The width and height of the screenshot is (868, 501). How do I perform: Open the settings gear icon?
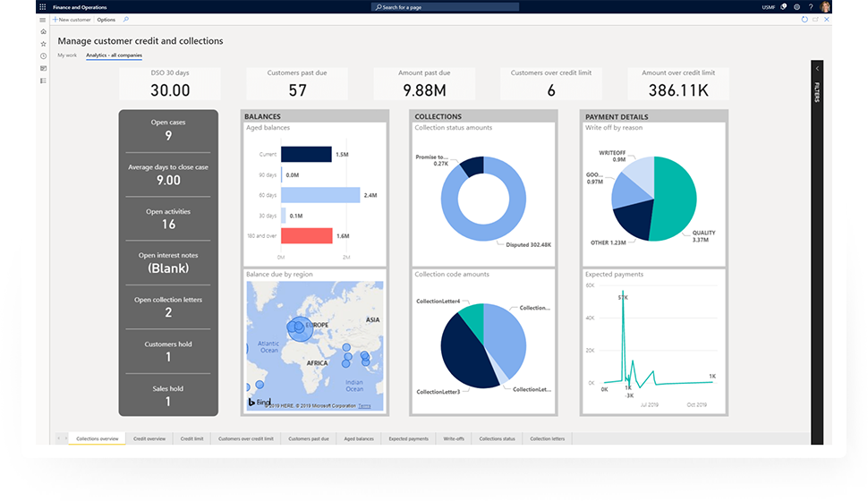[796, 7]
